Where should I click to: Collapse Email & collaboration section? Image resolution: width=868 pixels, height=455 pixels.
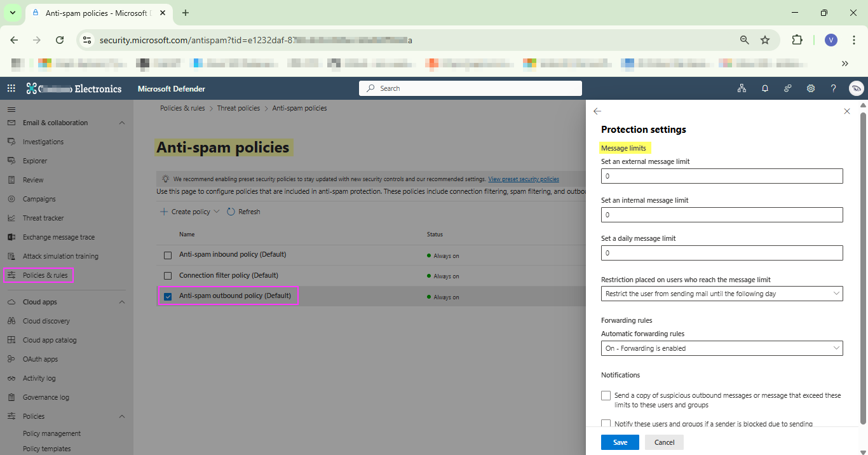point(122,123)
